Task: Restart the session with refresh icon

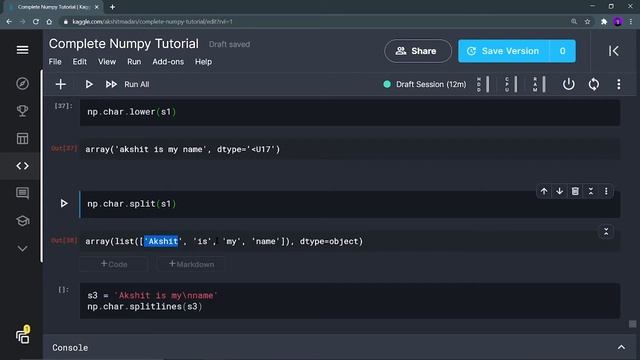Action: 594,84
